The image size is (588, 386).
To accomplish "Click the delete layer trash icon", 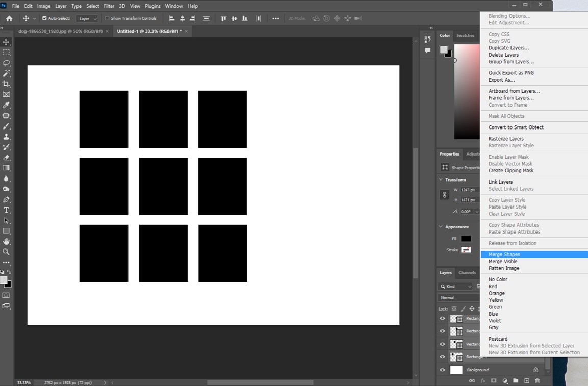I will click(537, 381).
